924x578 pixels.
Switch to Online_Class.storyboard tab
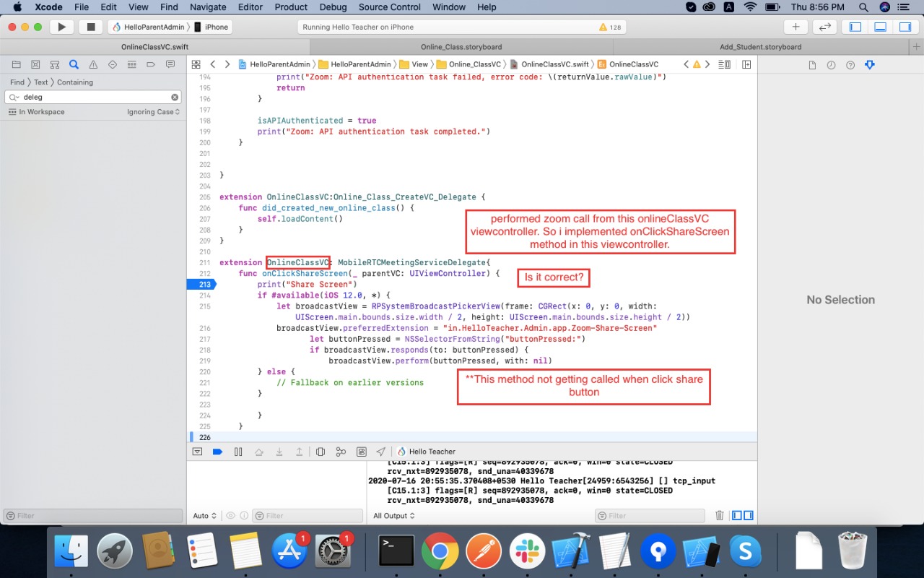pos(461,47)
